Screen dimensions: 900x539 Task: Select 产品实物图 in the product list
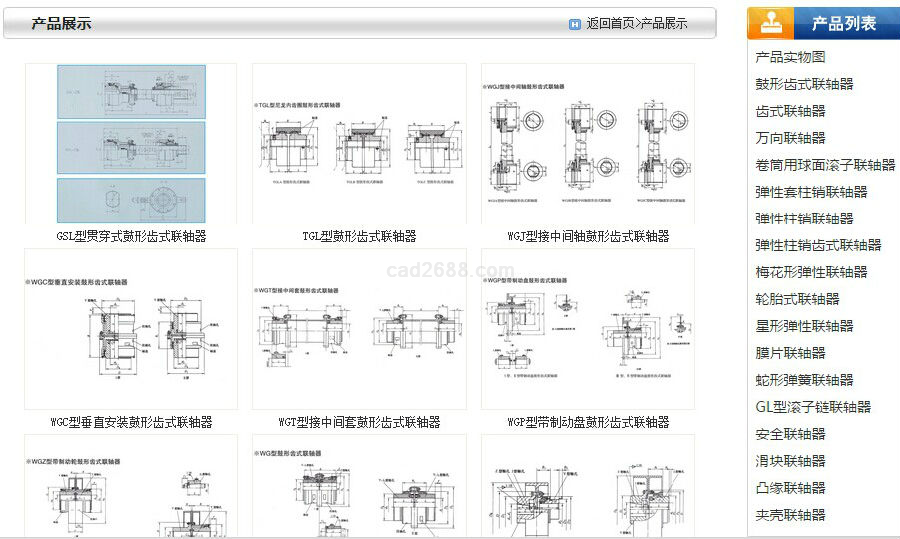pyautogui.click(x=790, y=57)
